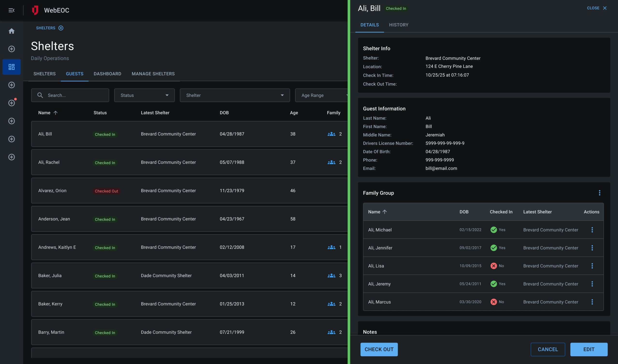Close the SHELTERS tab with its X icon
This screenshot has width=618, height=364.
61,28
